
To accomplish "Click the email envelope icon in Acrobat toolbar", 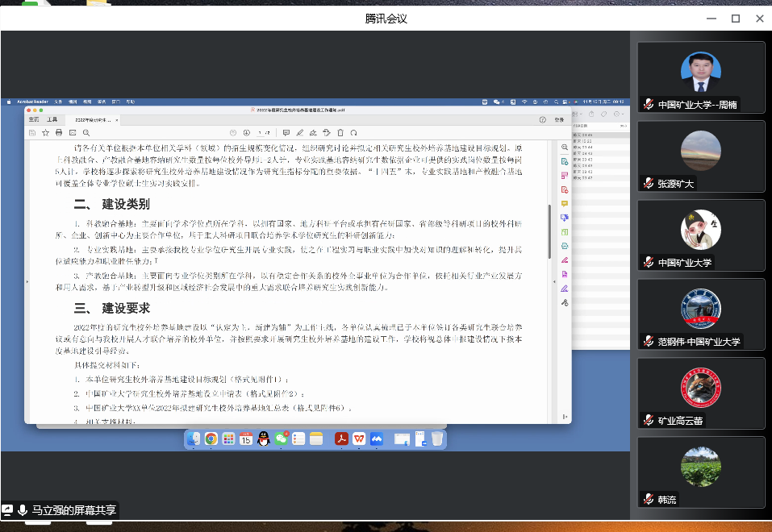I will (72, 132).
